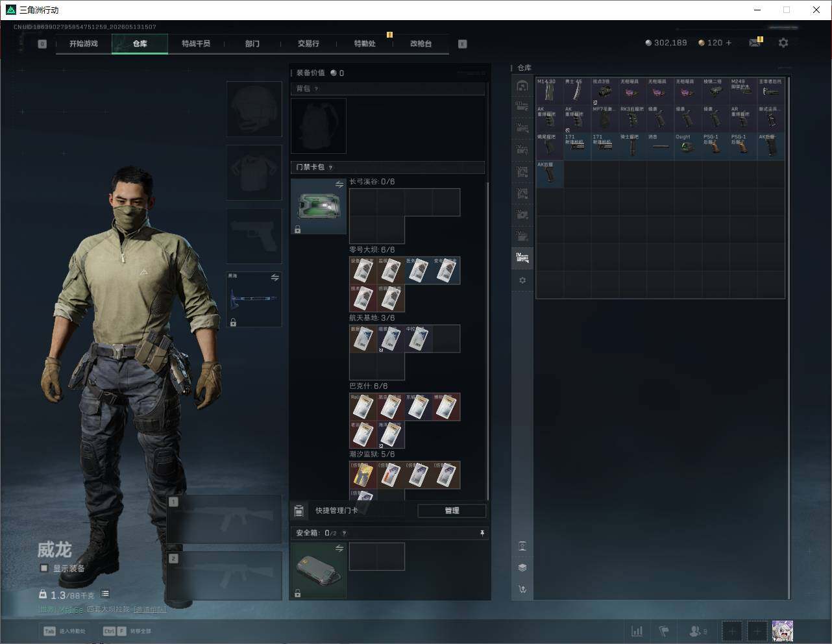Click the first keycard under 航天基地
Screen dimensions: 832x644
tap(363, 339)
